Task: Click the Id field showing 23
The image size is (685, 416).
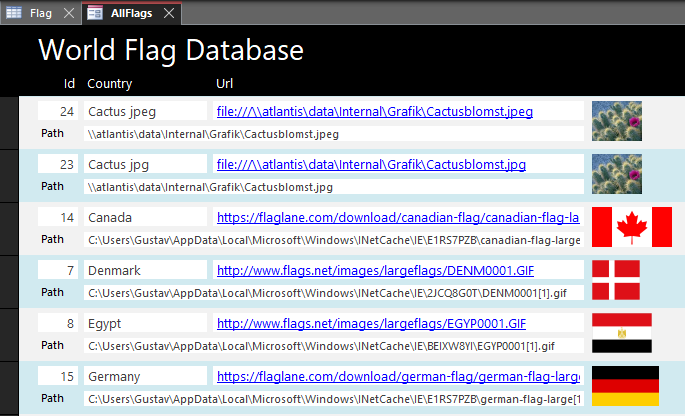Action: pos(58,164)
